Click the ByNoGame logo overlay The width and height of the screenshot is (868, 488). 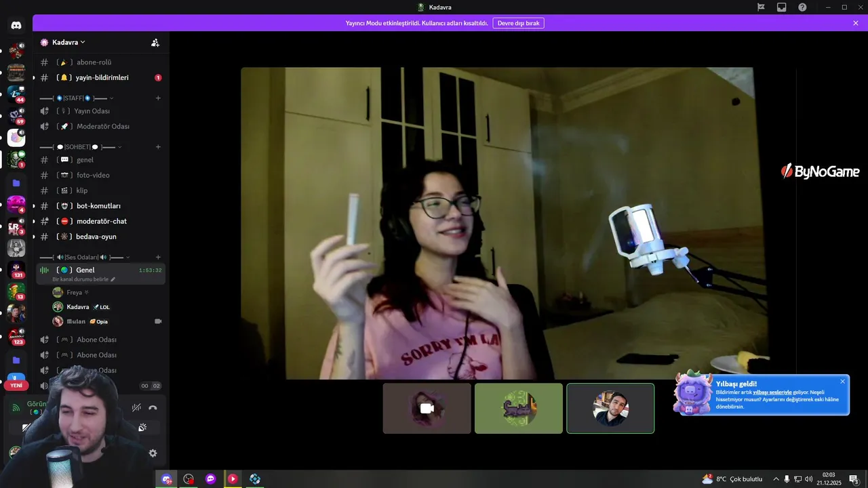[x=820, y=171]
